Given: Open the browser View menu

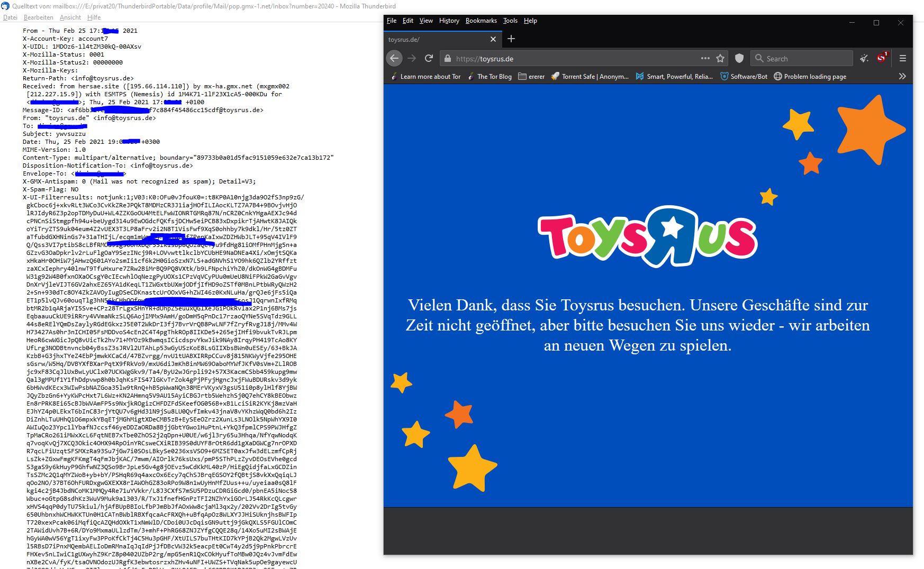Looking at the screenshot, I should (x=426, y=21).
